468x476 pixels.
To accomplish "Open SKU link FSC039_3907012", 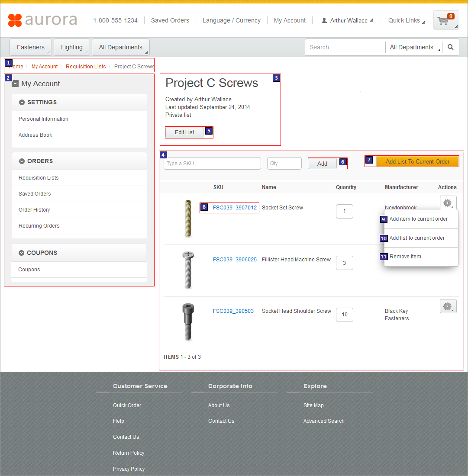I will tap(235, 208).
